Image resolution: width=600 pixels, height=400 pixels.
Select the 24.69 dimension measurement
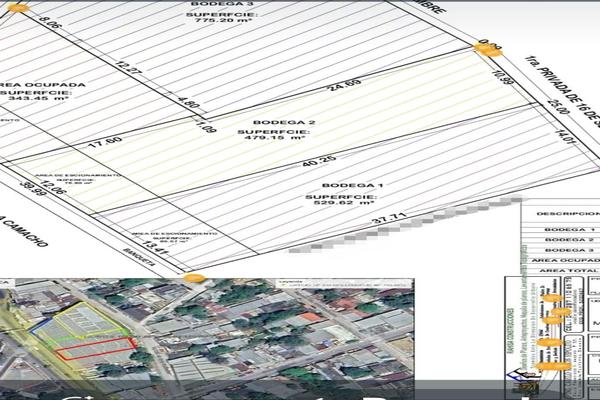pyautogui.click(x=347, y=84)
